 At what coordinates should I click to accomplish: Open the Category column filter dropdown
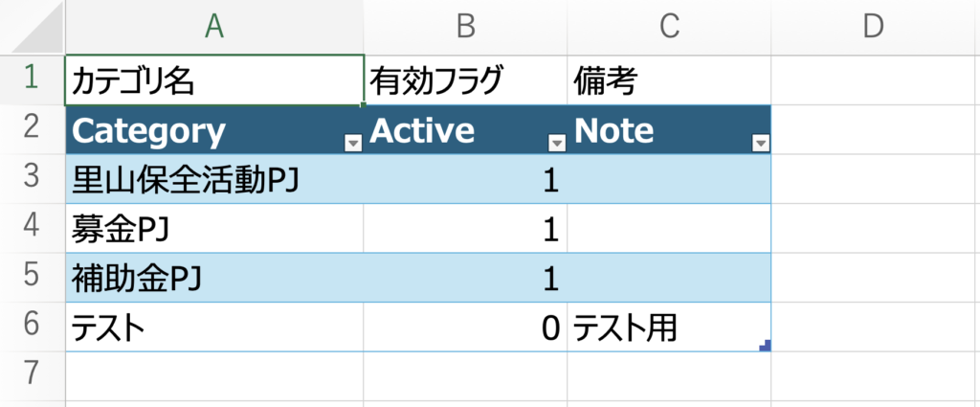click(x=353, y=143)
